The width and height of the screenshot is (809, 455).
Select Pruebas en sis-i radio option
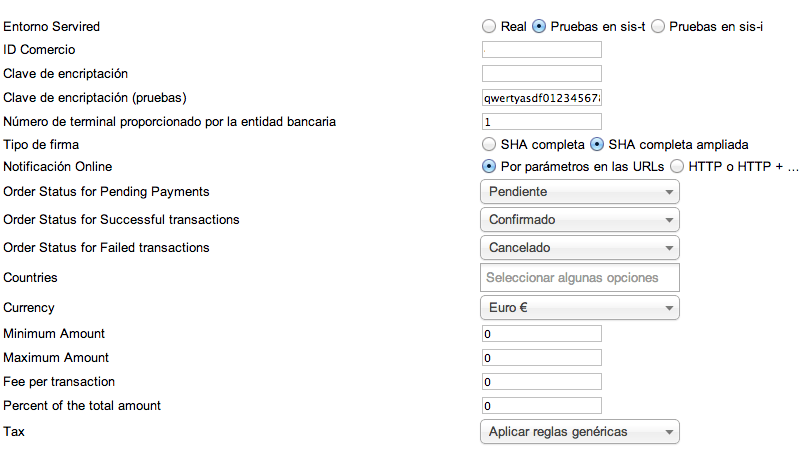tap(658, 26)
